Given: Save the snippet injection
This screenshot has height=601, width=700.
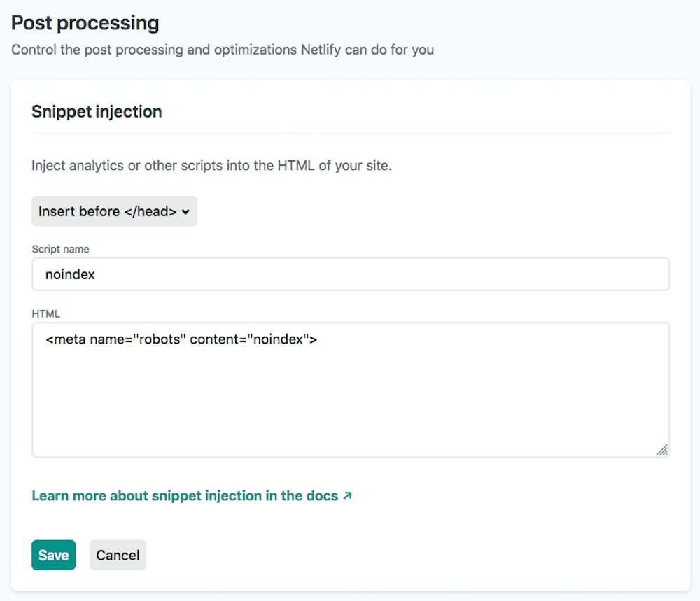Looking at the screenshot, I should pos(54,555).
